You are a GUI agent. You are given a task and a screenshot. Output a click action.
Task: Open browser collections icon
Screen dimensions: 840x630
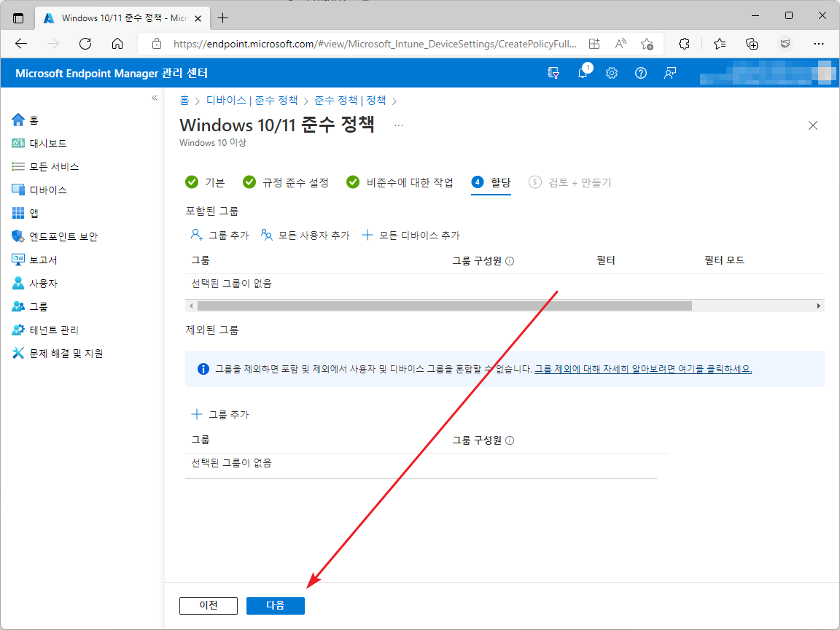point(752,44)
